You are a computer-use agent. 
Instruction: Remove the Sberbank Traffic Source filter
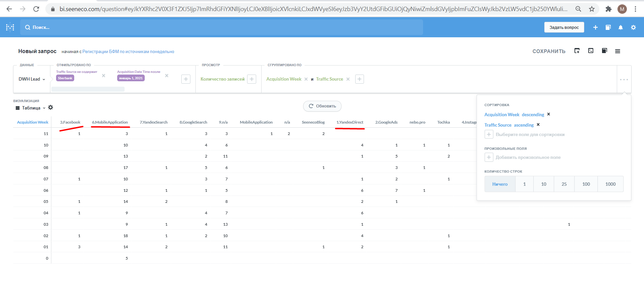point(103,76)
